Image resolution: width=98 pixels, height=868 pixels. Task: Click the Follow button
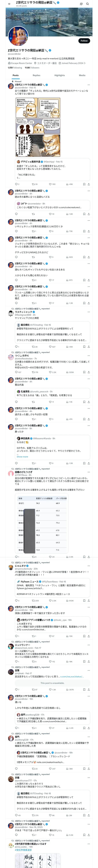[x=84, y=41]
